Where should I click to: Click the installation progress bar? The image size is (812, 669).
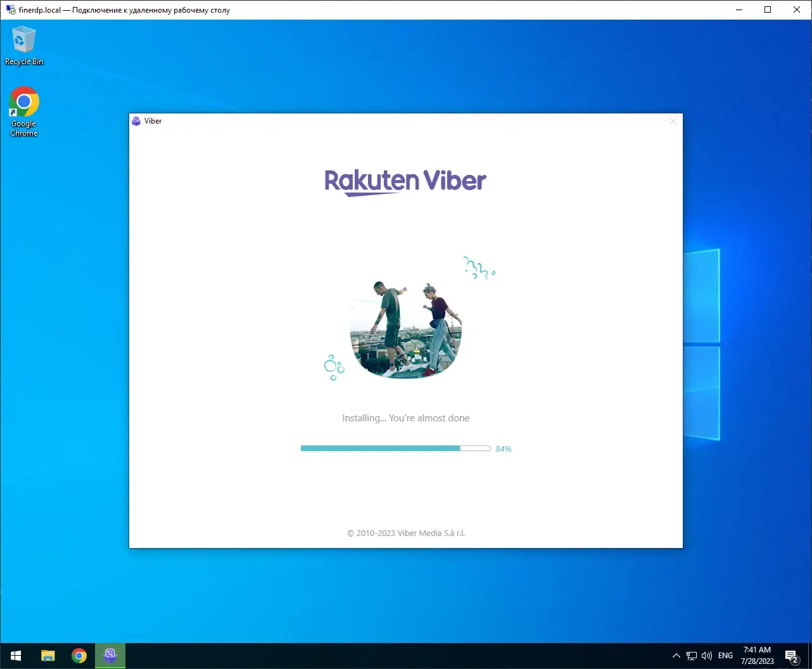point(396,449)
